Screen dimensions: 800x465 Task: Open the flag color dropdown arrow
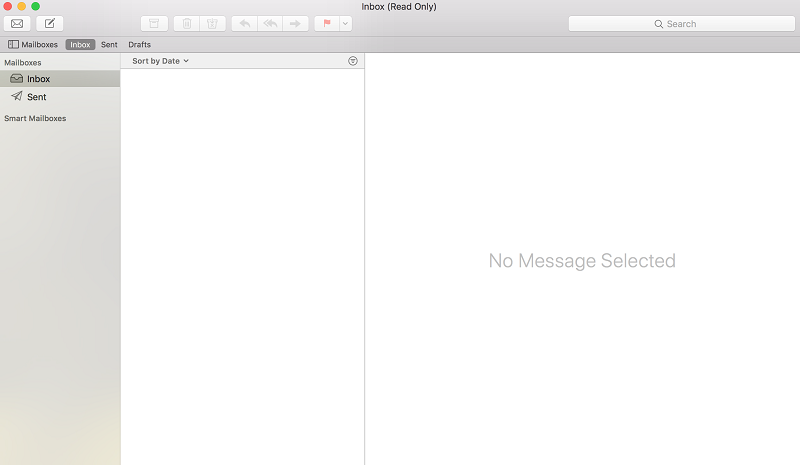pyautogui.click(x=345, y=23)
